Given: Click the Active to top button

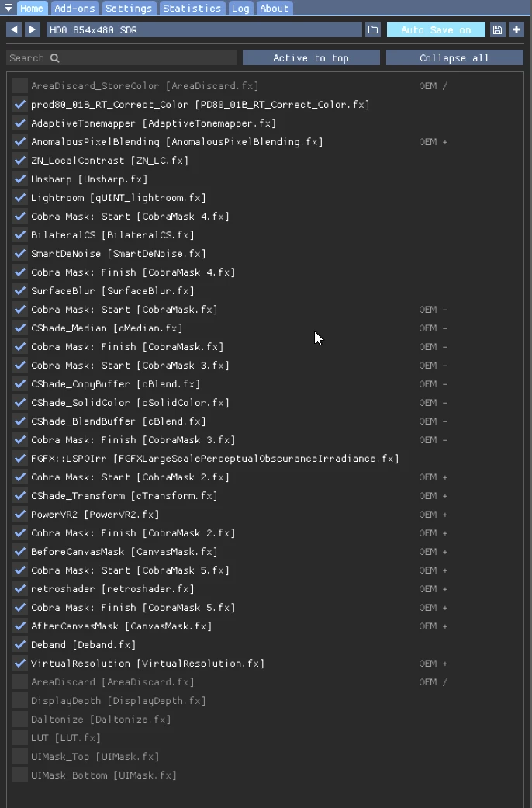Looking at the screenshot, I should (x=311, y=57).
